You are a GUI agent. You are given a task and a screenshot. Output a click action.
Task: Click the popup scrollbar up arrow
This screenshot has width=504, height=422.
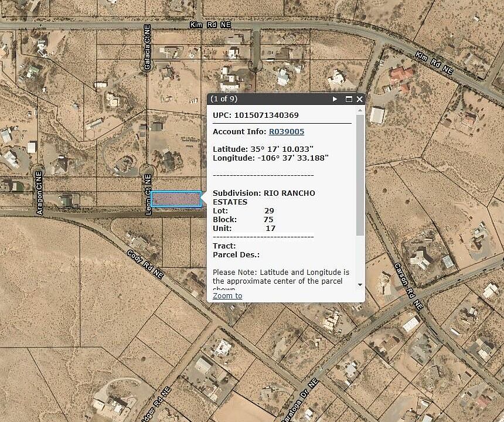[360, 111]
